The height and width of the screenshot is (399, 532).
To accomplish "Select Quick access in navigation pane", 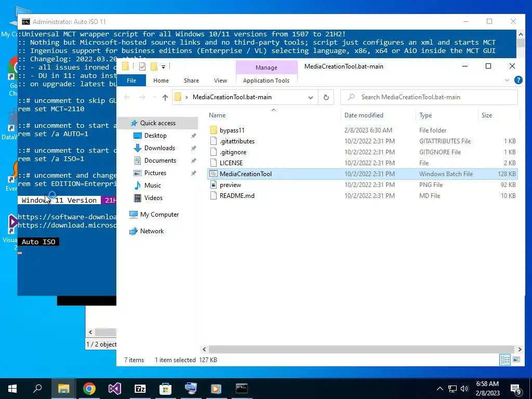I will pyautogui.click(x=158, y=123).
